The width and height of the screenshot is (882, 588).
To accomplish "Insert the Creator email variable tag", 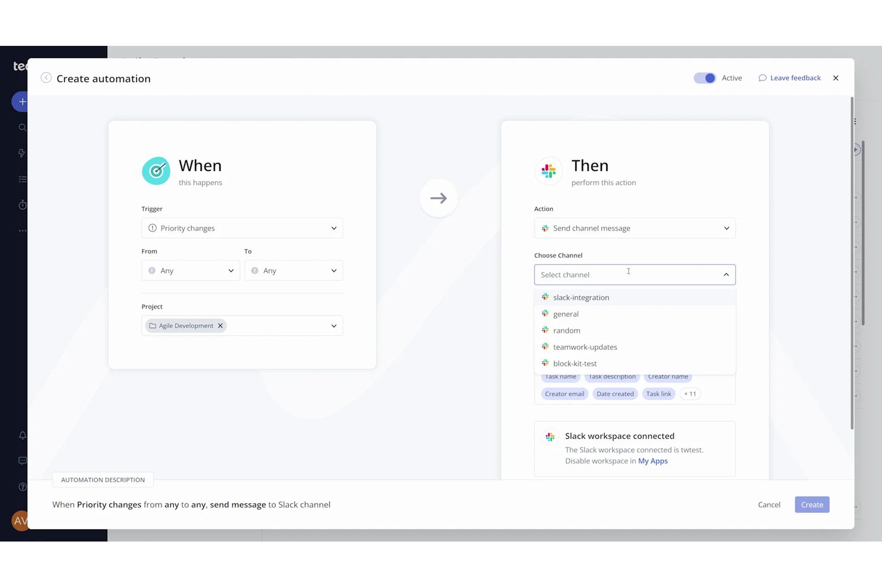I will coord(564,394).
